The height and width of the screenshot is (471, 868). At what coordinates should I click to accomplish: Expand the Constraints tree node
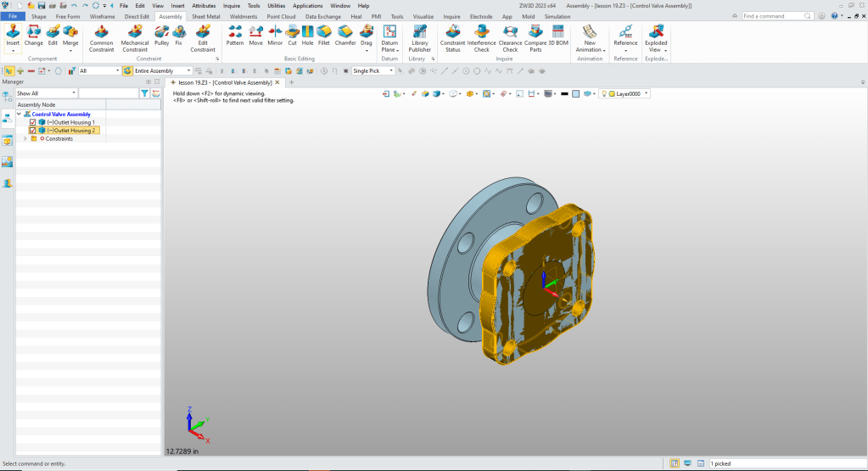[25, 138]
